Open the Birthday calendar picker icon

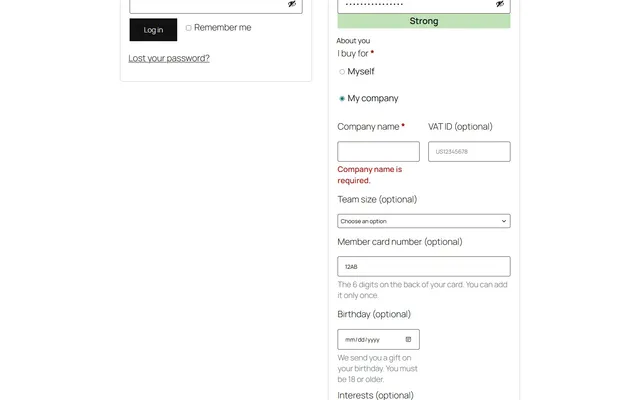point(408,340)
